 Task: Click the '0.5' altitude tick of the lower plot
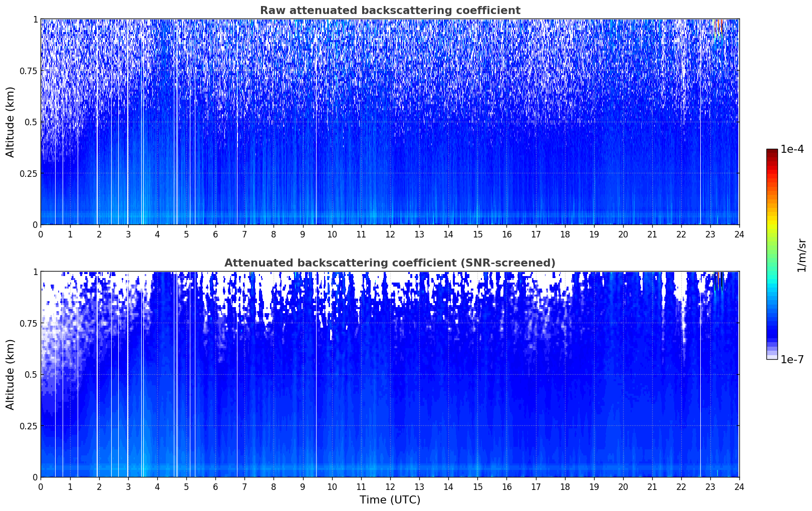(x=31, y=375)
